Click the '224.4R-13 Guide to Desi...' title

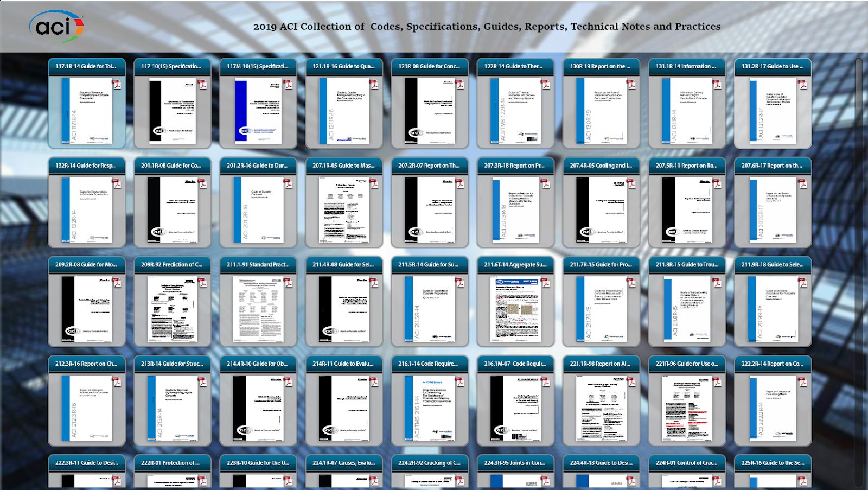click(601, 463)
